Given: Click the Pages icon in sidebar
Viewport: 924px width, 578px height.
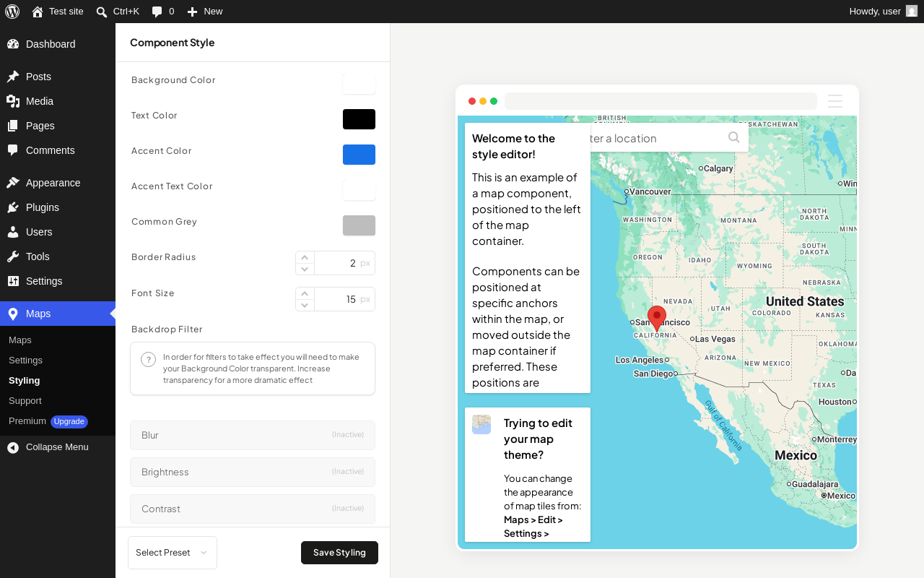Looking at the screenshot, I should coord(13,126).
